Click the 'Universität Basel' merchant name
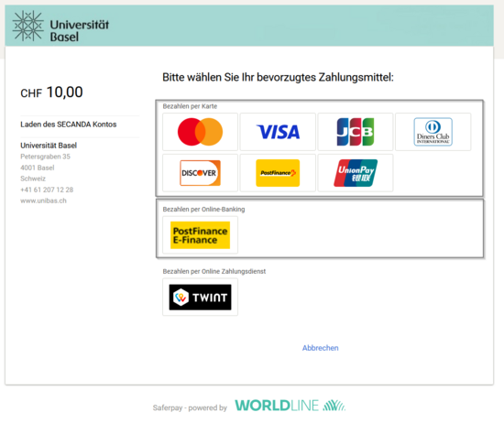This screenshot has width=504, height=423. pyautogui.click(x=49, y=146)
